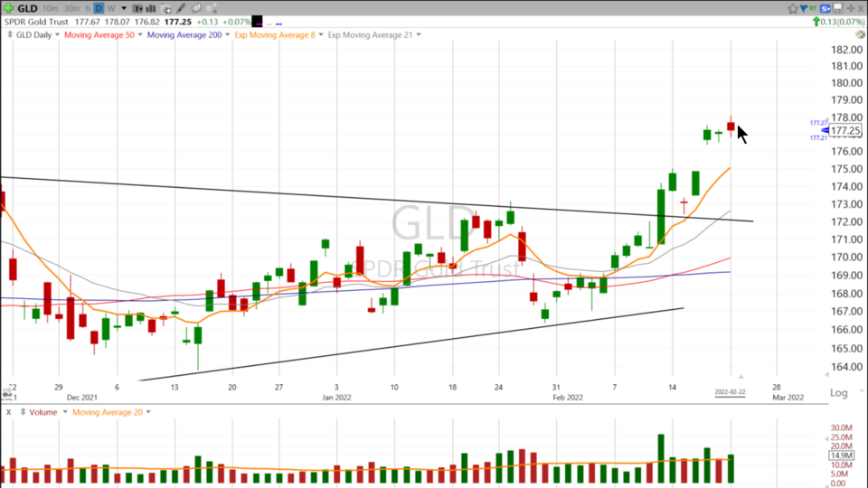
Task: Click the small icon at bottom-left of time axis
Action: pos(6,393)
